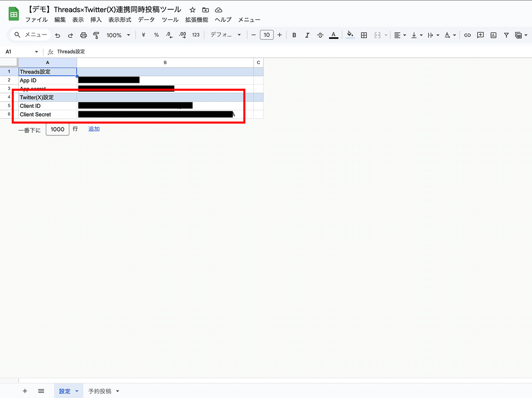Select the Client ID cell
The width and height of the screenshot is (532, 398).
[x=47, y=106]
